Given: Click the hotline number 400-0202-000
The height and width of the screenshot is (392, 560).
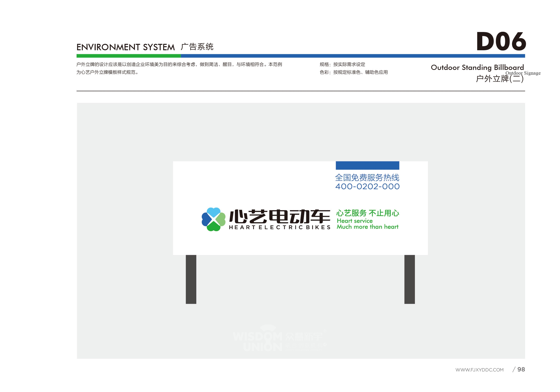Looking at the screenshot, I should pos(367,187).
